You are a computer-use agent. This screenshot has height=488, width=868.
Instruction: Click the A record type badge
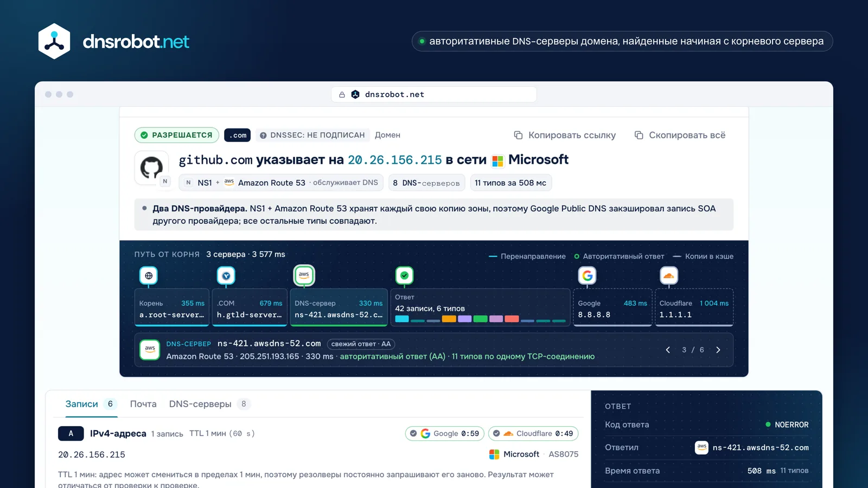coord(71,433)
